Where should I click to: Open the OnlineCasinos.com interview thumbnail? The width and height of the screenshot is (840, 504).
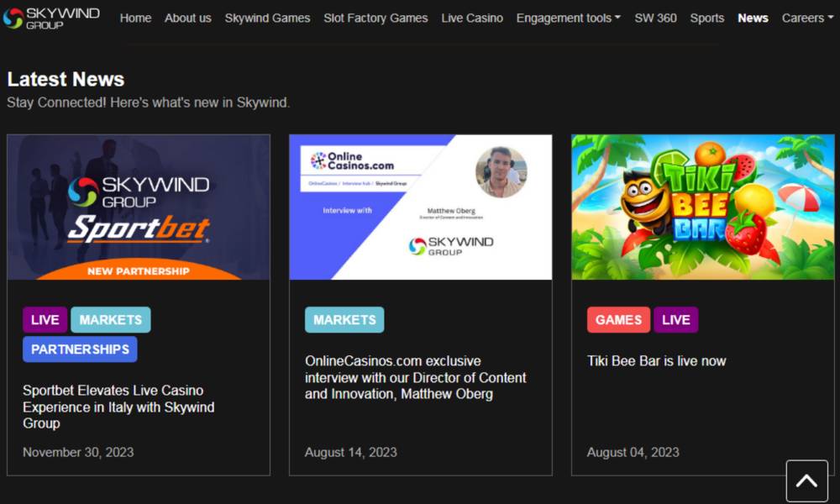tap(421, 207)
